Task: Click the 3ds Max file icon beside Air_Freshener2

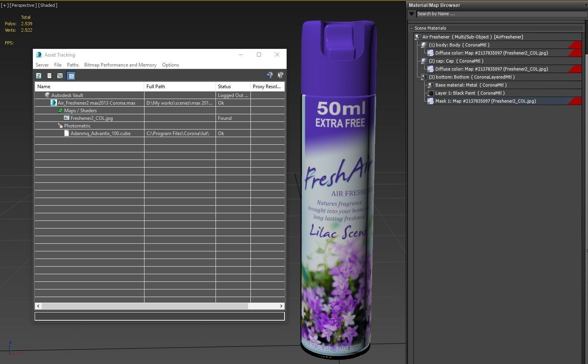Action: coord(53,103)
